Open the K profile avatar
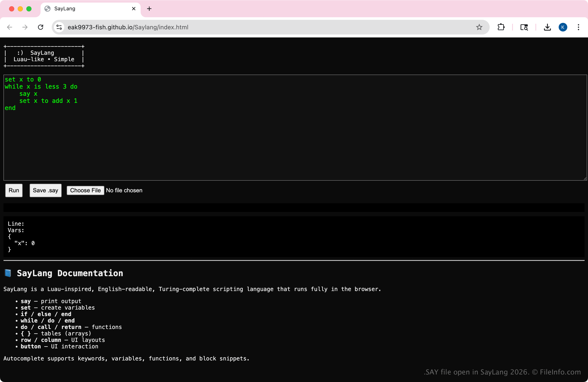The image size is (588, 382). 563,27
